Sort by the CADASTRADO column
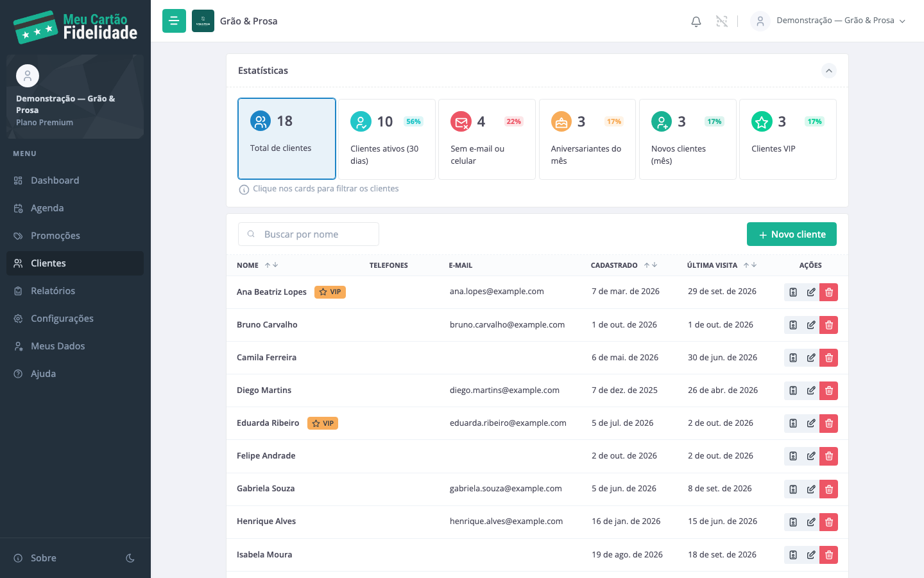 tap(624, 265)
